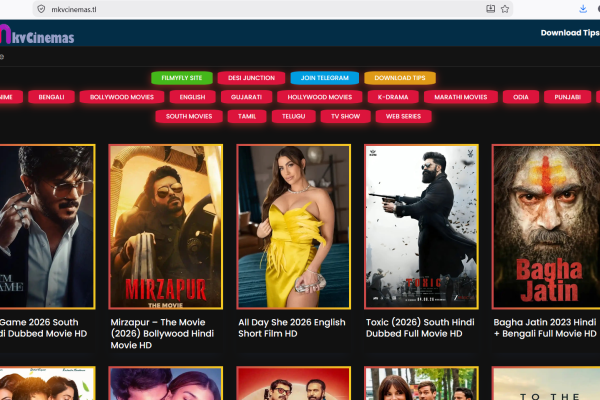
Task: Click the site security shield icon
Action: (x=41, y=9)
